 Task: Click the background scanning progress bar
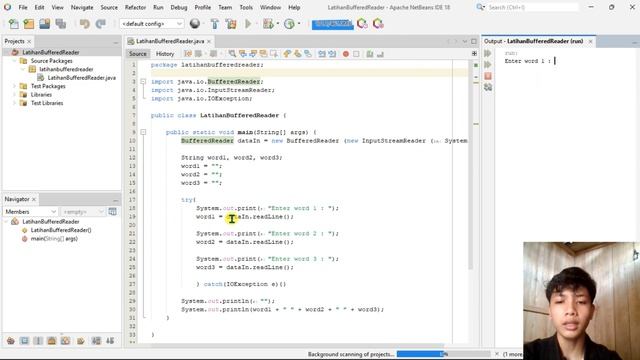coord(444,354)
